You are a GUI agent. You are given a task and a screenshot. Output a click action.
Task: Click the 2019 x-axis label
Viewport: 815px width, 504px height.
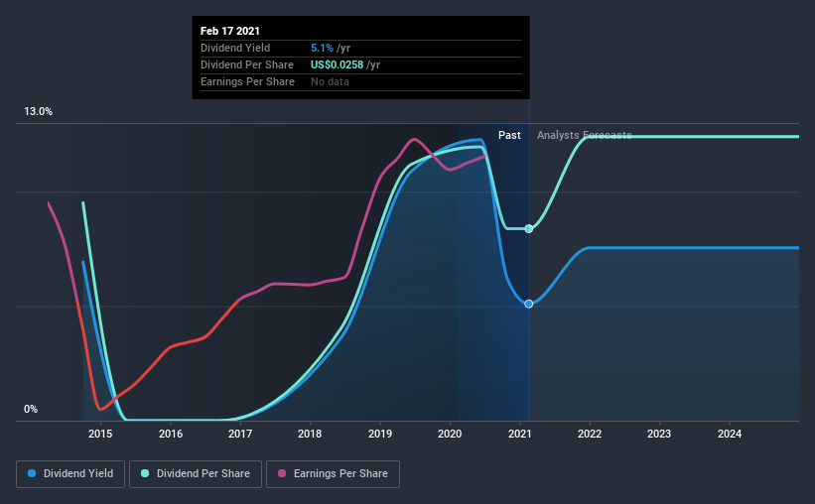click(x=380, y=434)
